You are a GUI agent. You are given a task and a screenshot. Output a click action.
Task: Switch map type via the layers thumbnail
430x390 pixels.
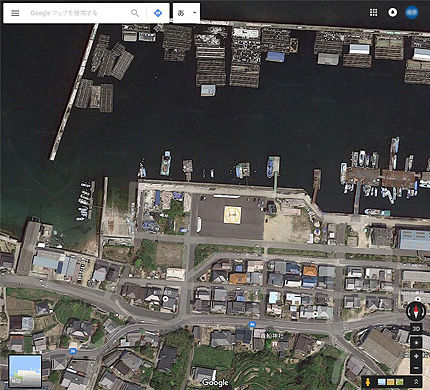(25, 371)
